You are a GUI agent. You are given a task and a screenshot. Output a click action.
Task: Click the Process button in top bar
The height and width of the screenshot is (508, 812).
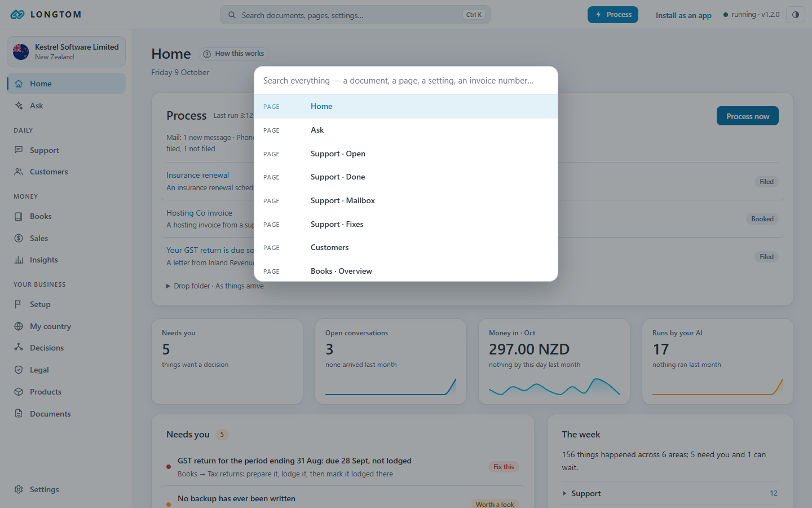pos(613,15)
